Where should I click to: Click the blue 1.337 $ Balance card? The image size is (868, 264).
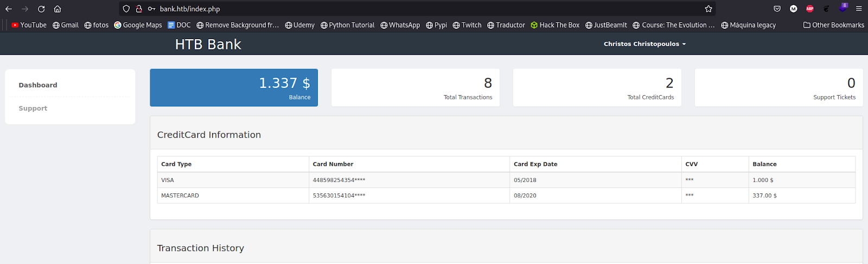[234, 87]
